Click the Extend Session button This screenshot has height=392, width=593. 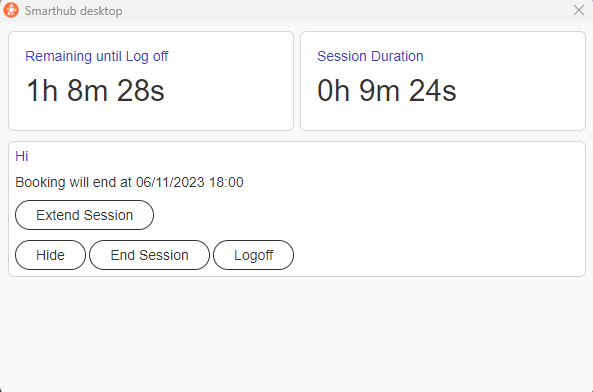point(84,215)
